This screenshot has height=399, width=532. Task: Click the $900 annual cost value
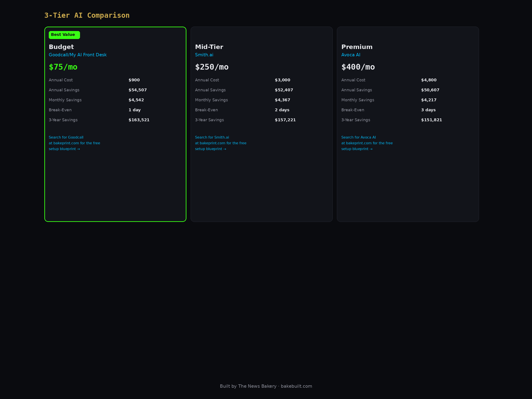click(134, 80)
